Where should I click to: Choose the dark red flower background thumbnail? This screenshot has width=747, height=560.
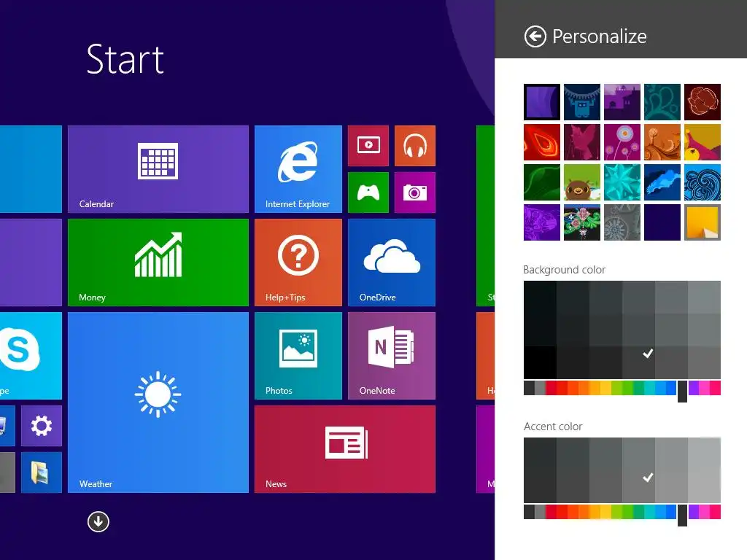[x=703, y=102]
